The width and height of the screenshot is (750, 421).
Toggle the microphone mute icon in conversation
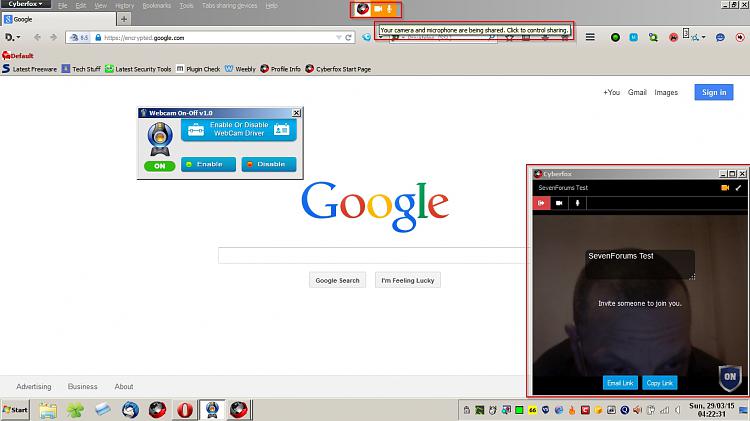coord(577,203)
